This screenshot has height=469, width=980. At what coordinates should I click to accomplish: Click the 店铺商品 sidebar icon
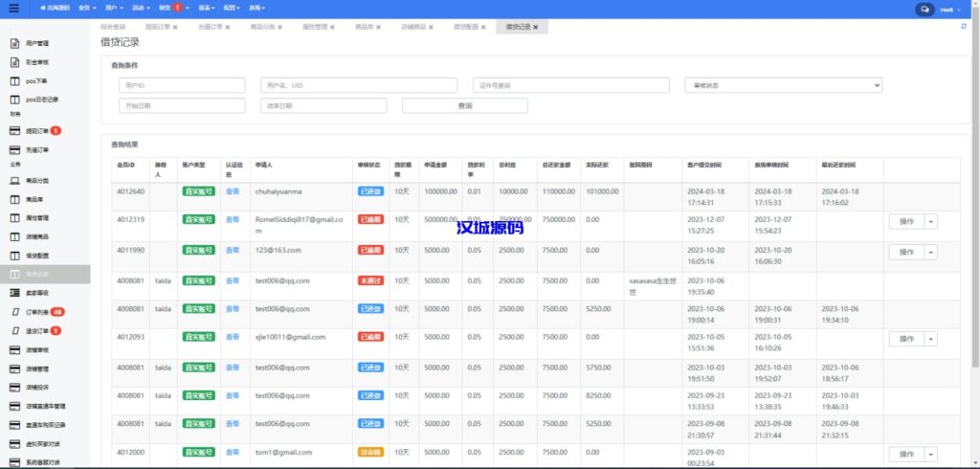(15, 237)
